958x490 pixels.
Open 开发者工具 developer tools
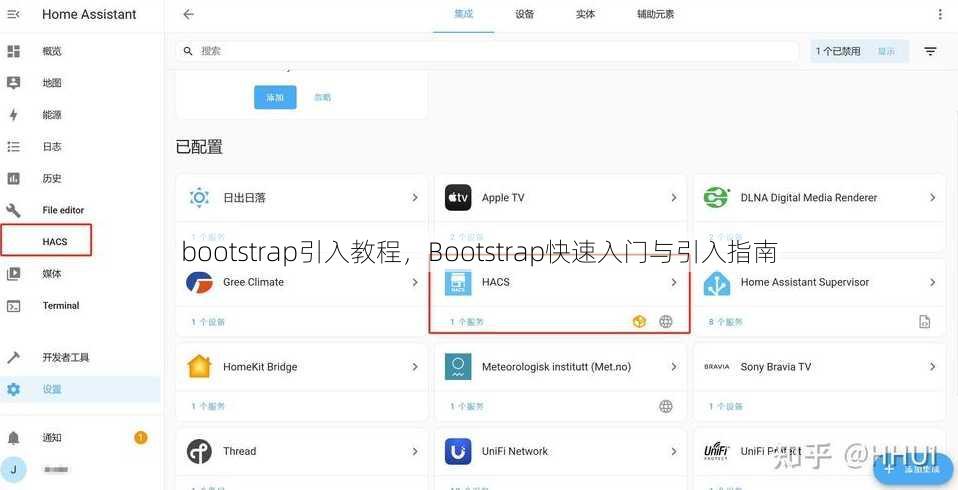pos(66,357)
